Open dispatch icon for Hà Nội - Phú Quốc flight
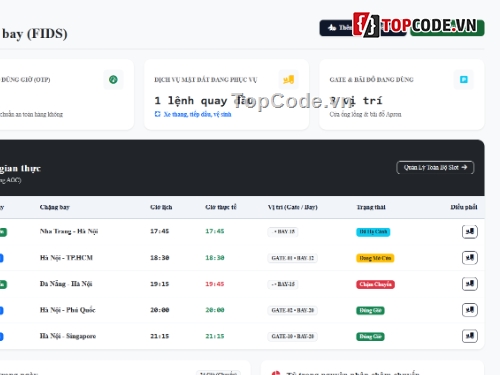The width and height of the screenshot is (500, 375). pos(470,310)
